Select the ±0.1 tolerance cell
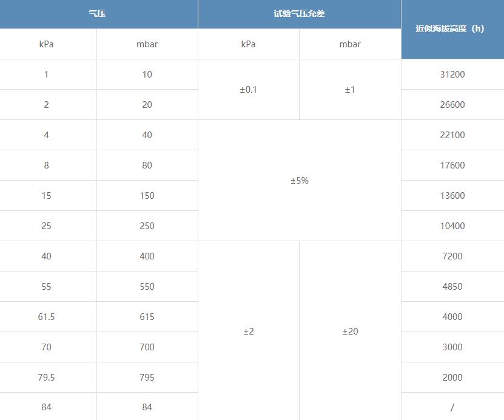 [x=248, y=90]
